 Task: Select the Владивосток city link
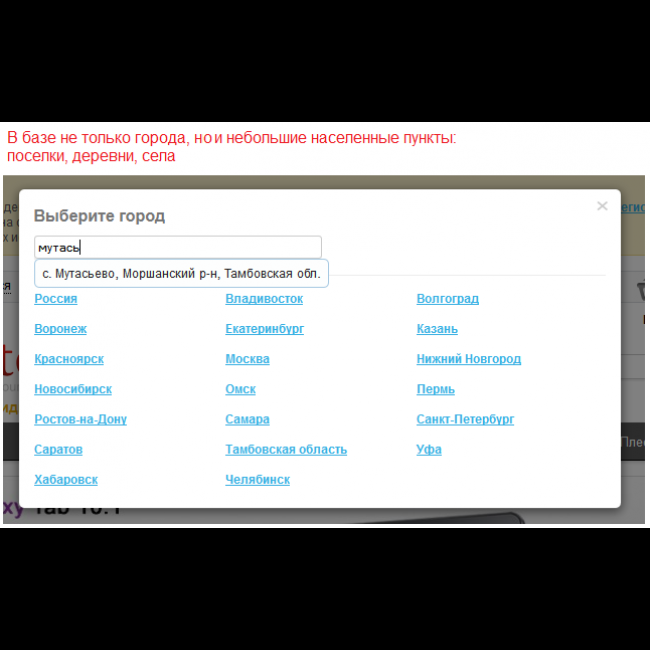(264, 299)
